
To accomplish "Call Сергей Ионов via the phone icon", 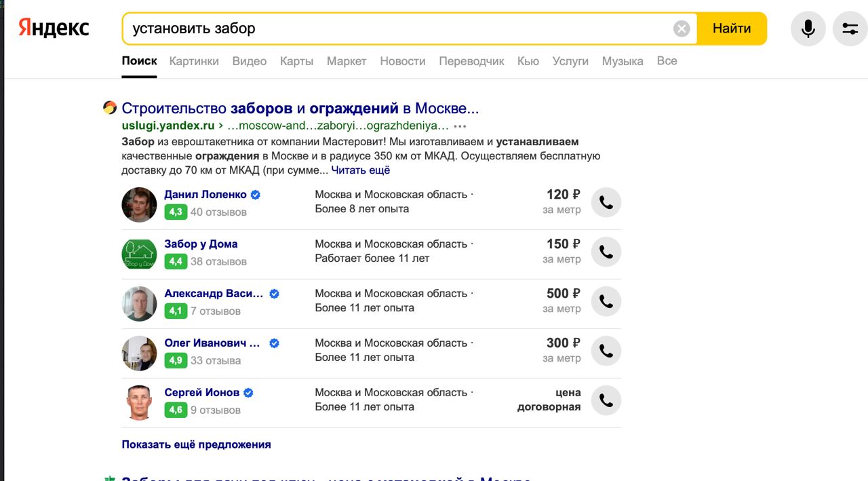I will (x=606, y=401).
